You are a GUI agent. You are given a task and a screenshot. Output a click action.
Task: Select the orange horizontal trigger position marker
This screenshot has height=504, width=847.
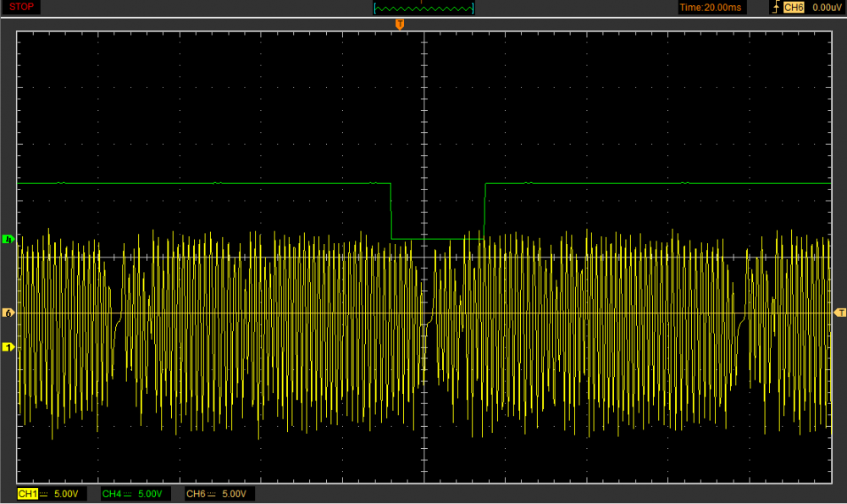click(x=400, y=25)
